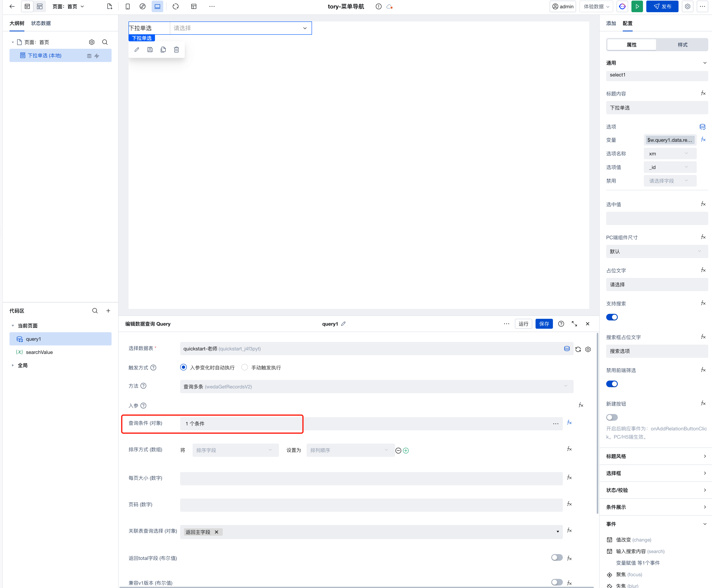The image size is (712, 588).
Task: Select 手动触发执行 radio option
Action: [x=245, y=367]
